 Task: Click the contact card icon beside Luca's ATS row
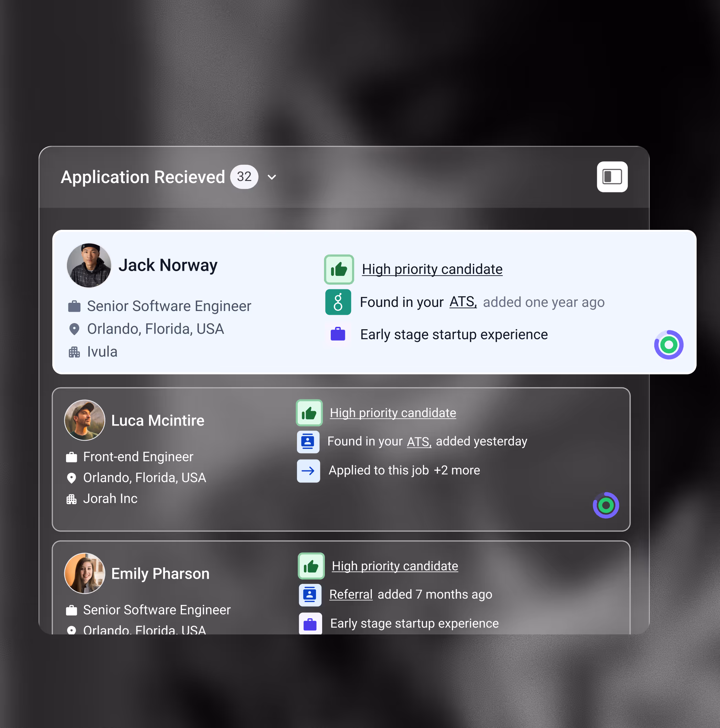pyautogui.click(x=308, y=442)
